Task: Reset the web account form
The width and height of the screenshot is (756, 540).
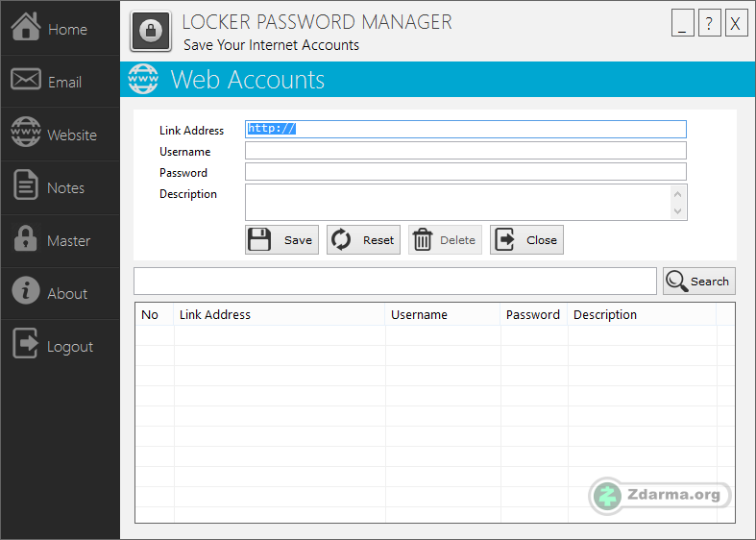Action: pyautogui.click(x=363, y=239)
